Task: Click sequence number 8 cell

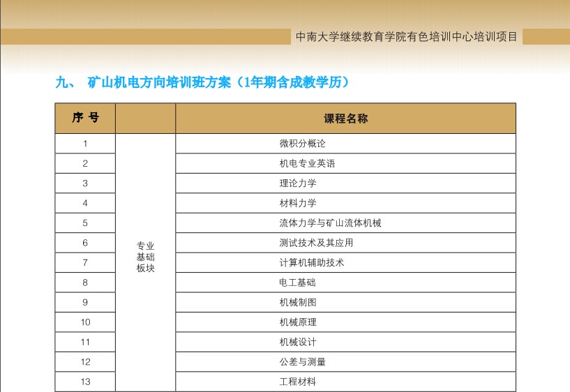Action: click(85, 282)
